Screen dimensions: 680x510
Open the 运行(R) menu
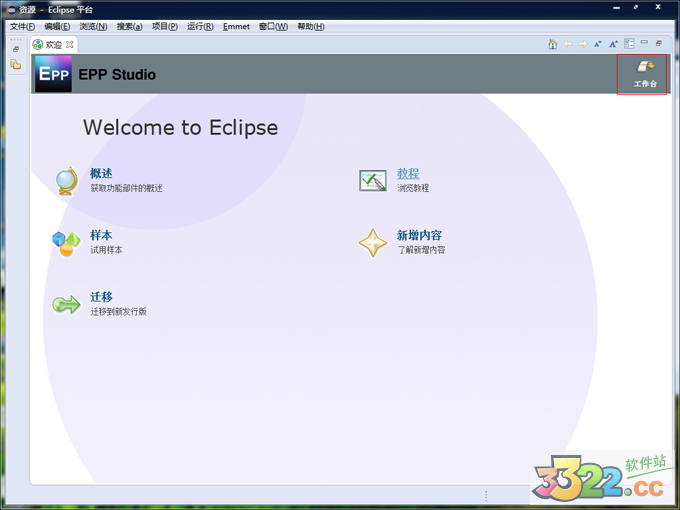pos(200,26)
